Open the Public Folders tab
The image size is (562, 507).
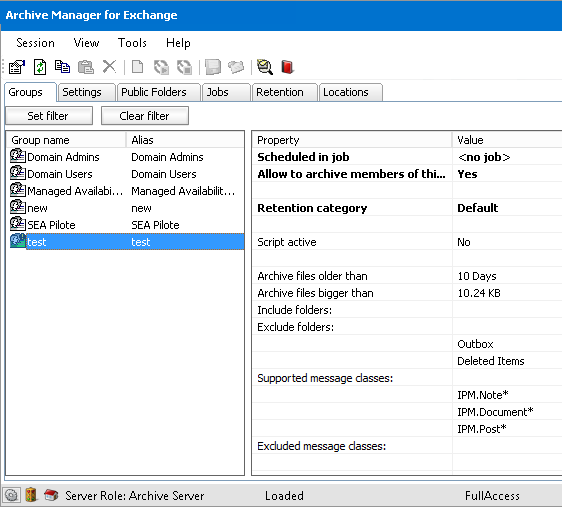[158, 92]
